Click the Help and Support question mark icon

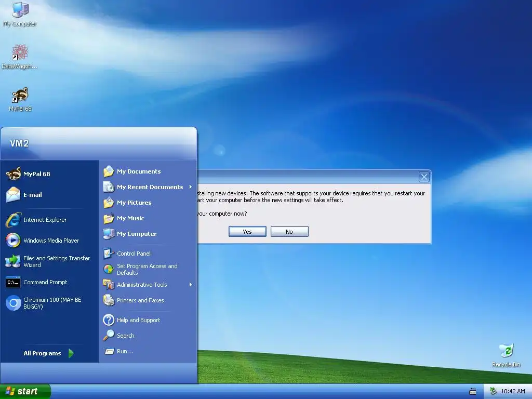click(x=109, y=320)
